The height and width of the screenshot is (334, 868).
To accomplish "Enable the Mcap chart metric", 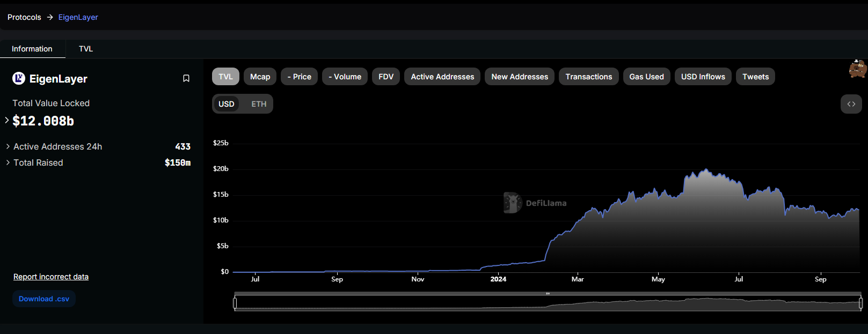I will 260,77.
